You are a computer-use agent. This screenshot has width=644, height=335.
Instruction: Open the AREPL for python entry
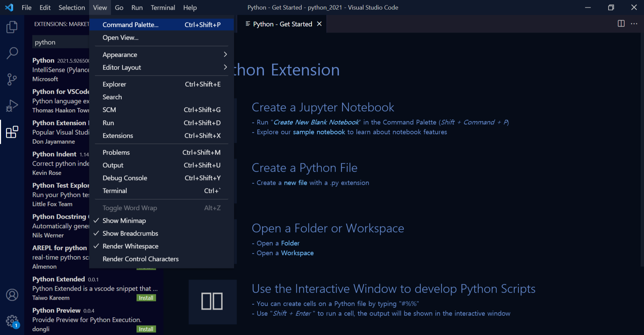[x=61, y=257]
